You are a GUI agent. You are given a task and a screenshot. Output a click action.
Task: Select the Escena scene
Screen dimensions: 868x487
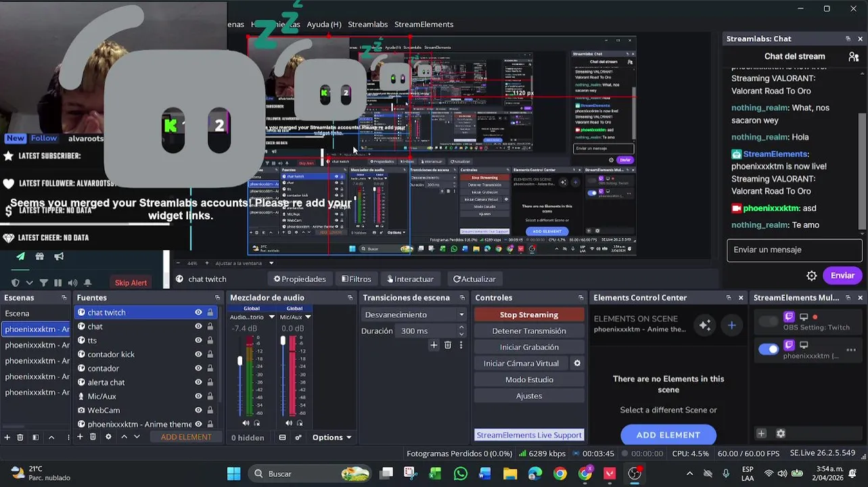coord(35,313)
